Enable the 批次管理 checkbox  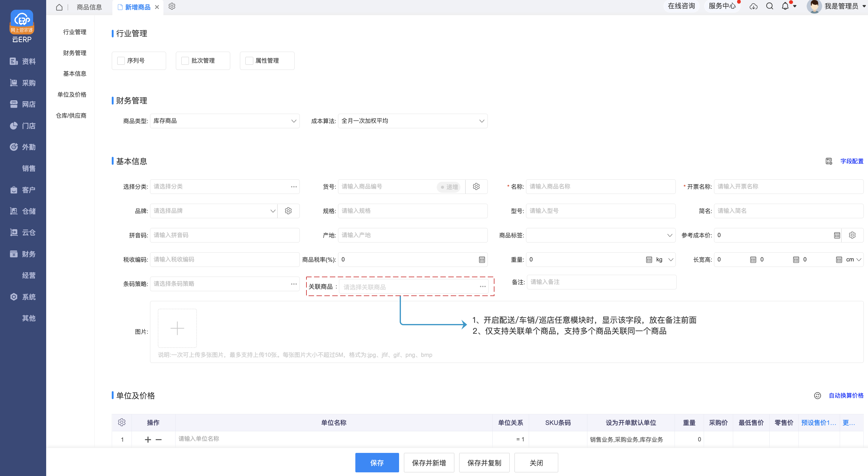[185, 61]
